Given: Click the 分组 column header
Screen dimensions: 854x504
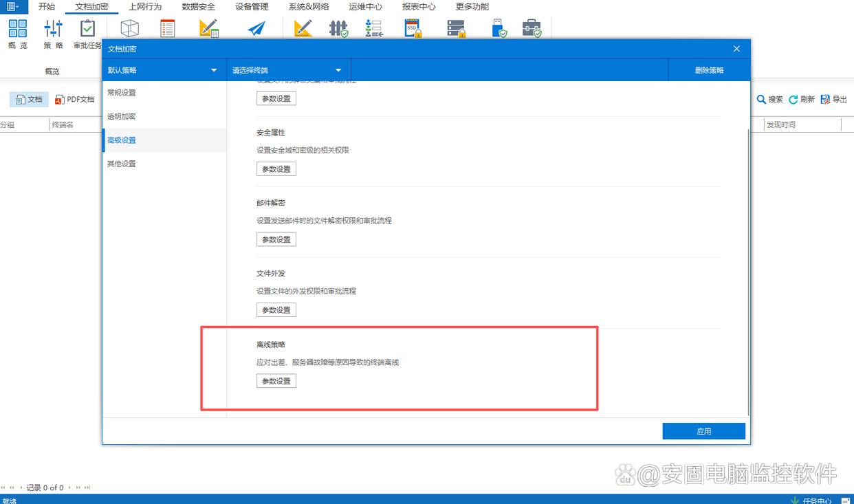Looking at the screenshot, I should pyautogui.click(x=24, y=124).
